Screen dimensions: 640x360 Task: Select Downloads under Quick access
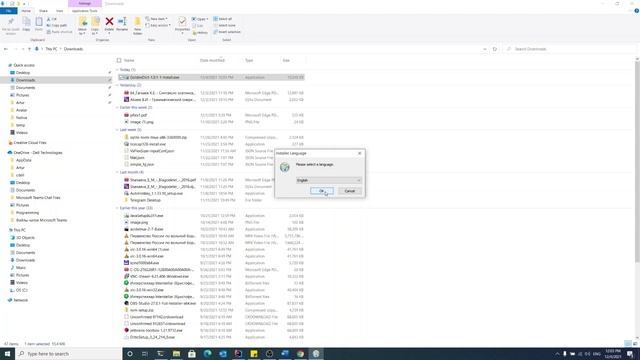pos(25,80)
